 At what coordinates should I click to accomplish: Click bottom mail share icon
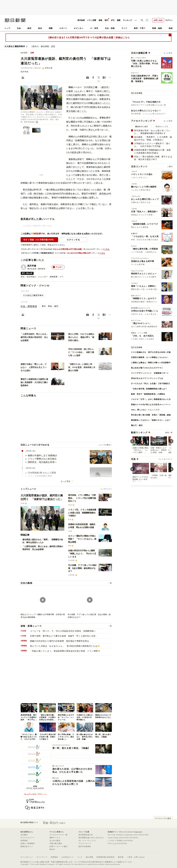(x=88, y=315)
